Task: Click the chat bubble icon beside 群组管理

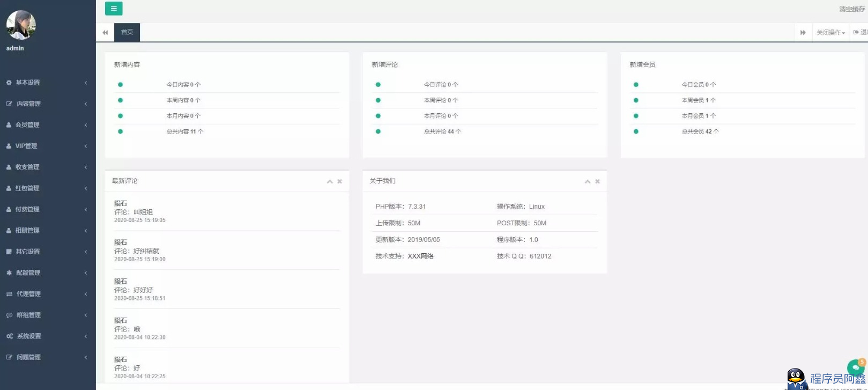Action: coord(9,315)
